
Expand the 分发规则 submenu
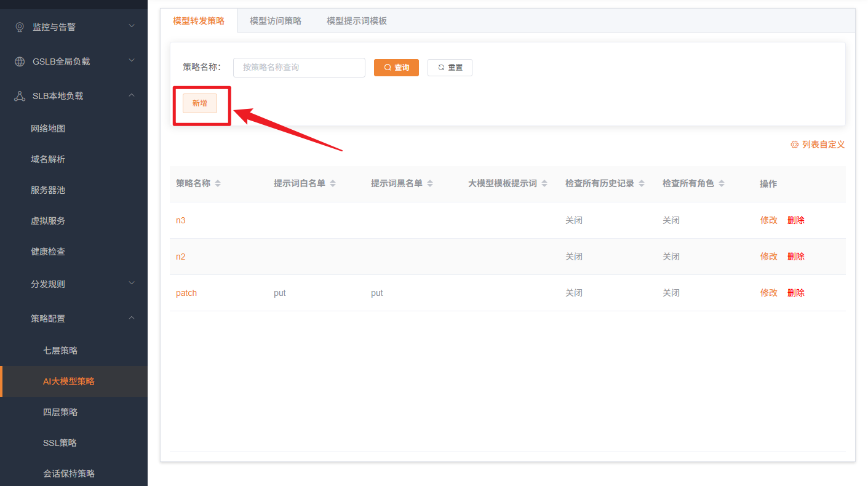point(132,284)
